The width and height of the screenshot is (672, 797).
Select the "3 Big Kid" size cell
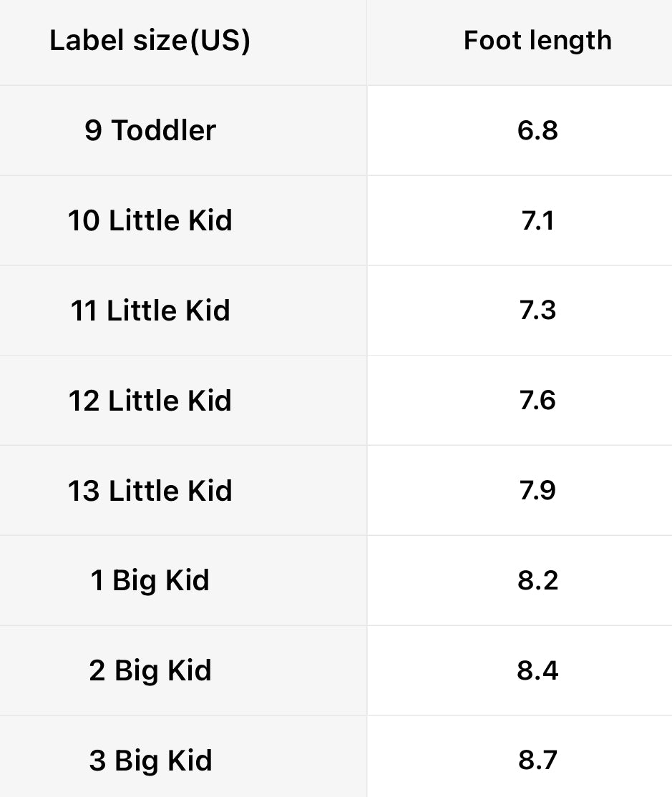[x=150, y=761]
